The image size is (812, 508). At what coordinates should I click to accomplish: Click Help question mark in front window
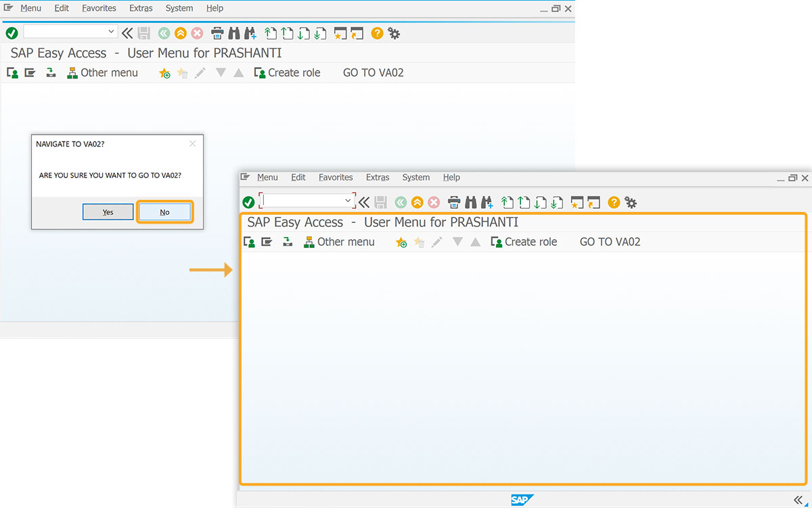[614, 202]
